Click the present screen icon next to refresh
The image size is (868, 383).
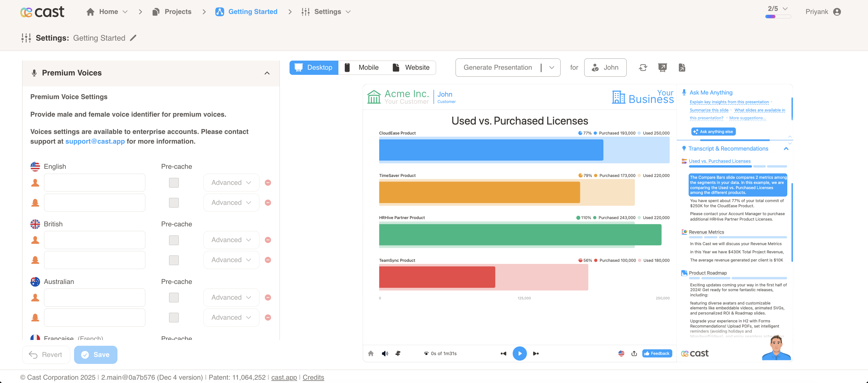(662, 68)
